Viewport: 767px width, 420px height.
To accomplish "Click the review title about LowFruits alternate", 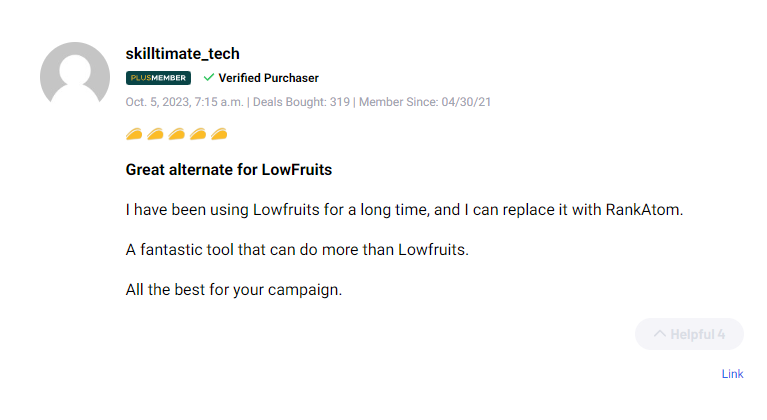I will coord(229,170).
